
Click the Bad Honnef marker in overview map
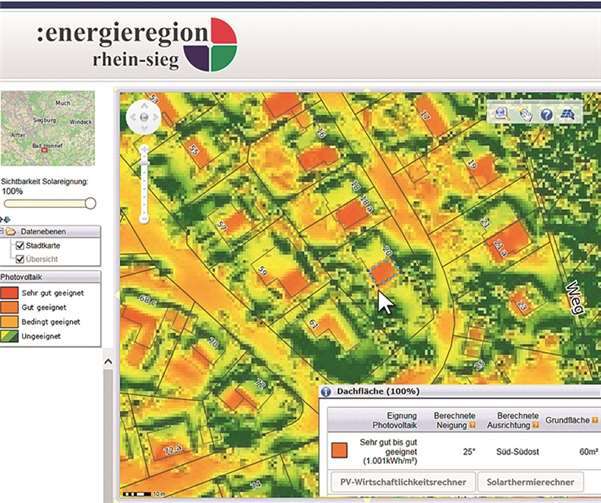(x=44, y=151)
